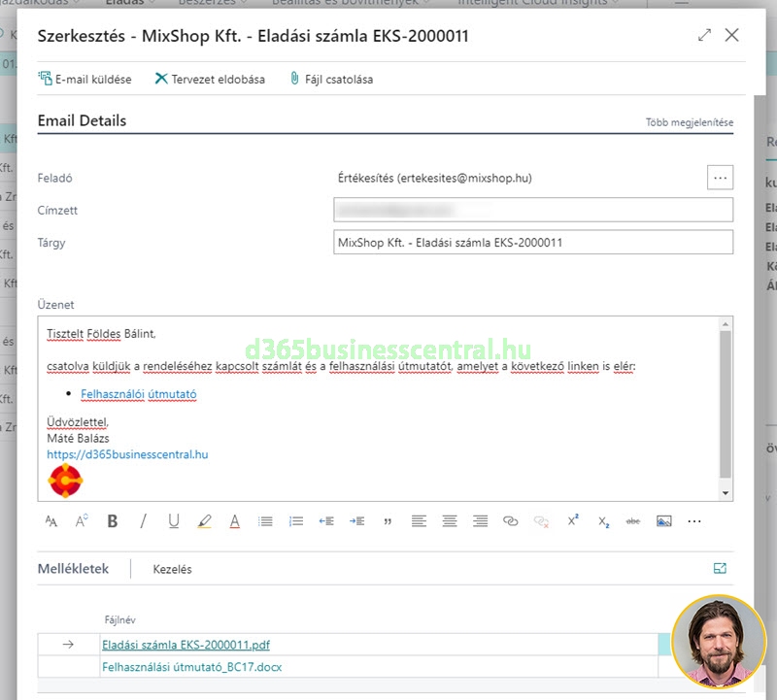Click E-mail küldése to send the email

[84, 79]
